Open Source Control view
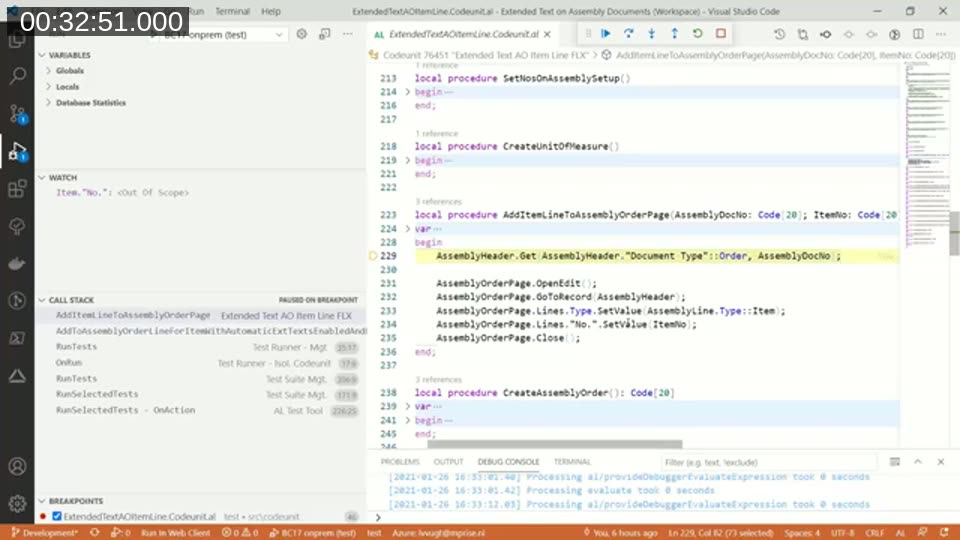 [17, 113]
